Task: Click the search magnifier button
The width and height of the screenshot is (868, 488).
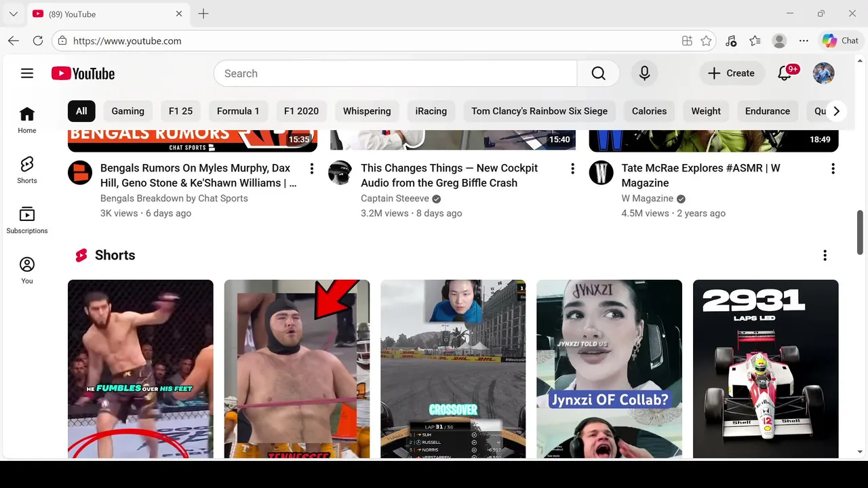Action: (598, 73)
